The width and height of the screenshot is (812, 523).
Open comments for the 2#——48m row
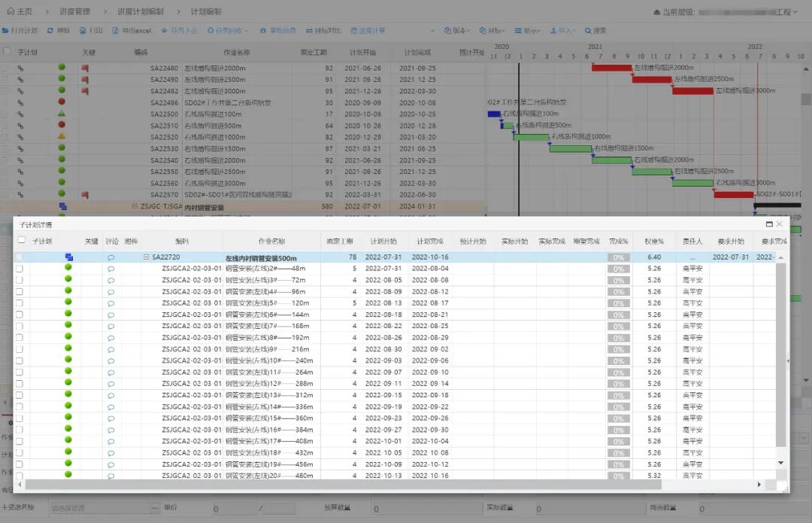tap(111, 269)
